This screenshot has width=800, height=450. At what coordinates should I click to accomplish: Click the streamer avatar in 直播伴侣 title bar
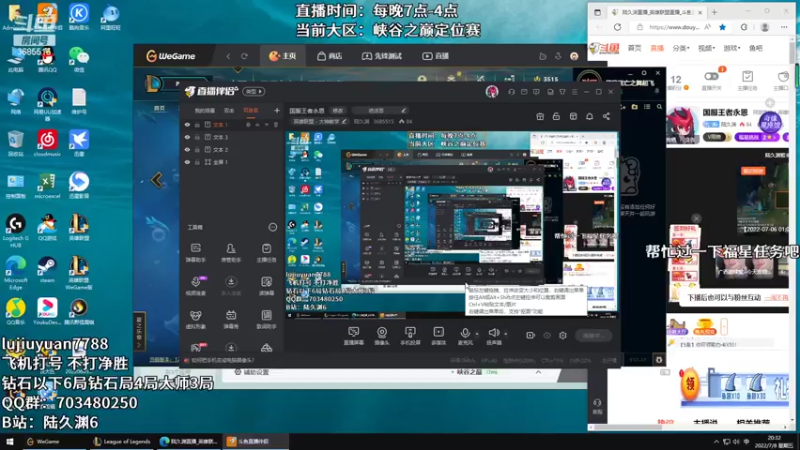[x=492, y=91]
